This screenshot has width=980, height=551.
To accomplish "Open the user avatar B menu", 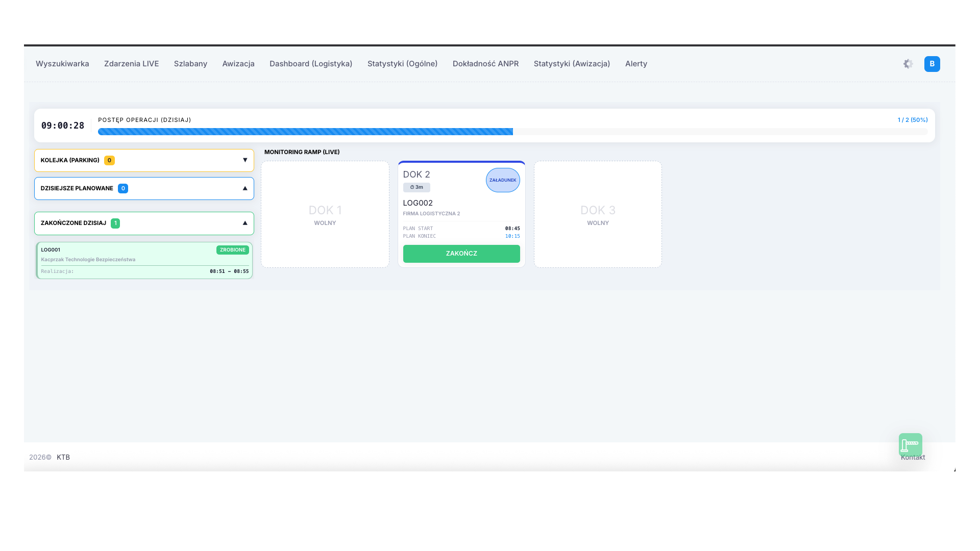I will [932, 64].
